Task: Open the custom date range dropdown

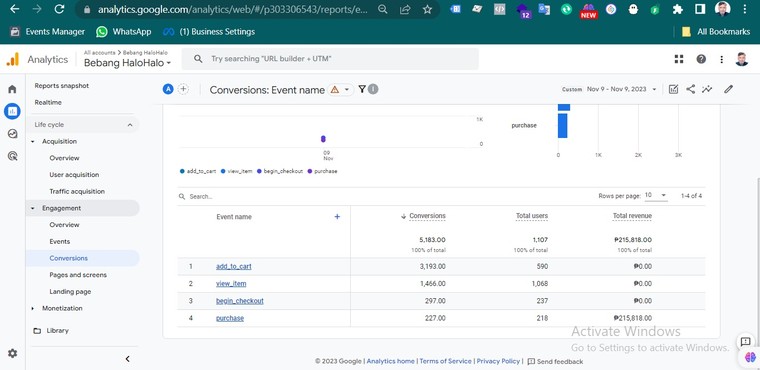Action: coord(609,89)
